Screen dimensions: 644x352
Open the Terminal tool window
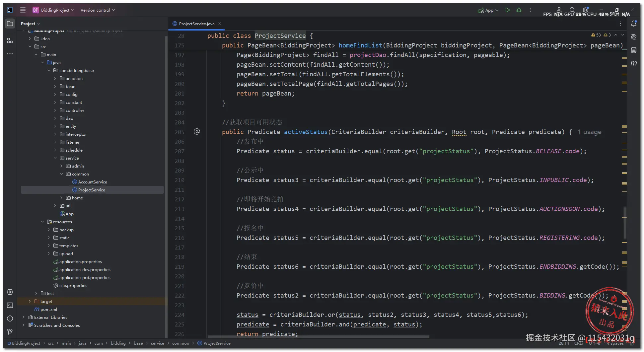point(10,305)
